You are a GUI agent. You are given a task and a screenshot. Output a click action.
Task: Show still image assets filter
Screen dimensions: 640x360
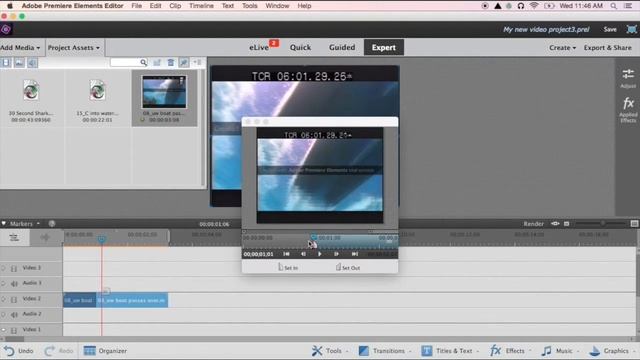19,62
